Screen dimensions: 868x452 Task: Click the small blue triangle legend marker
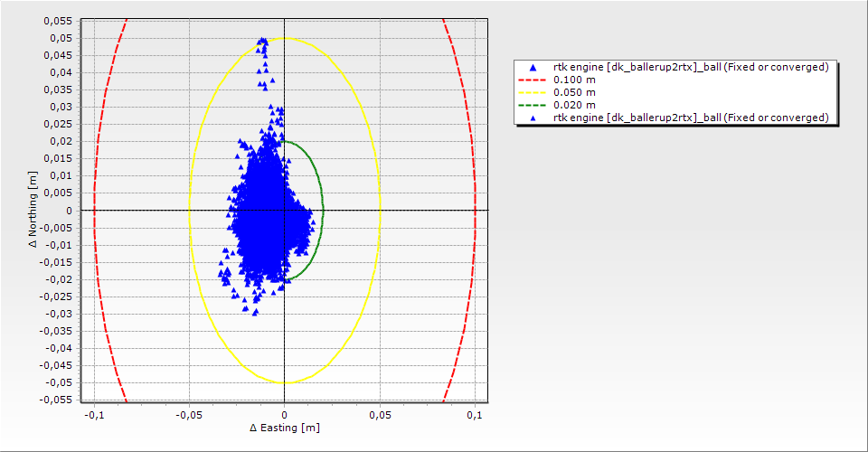tap(533, 118)
